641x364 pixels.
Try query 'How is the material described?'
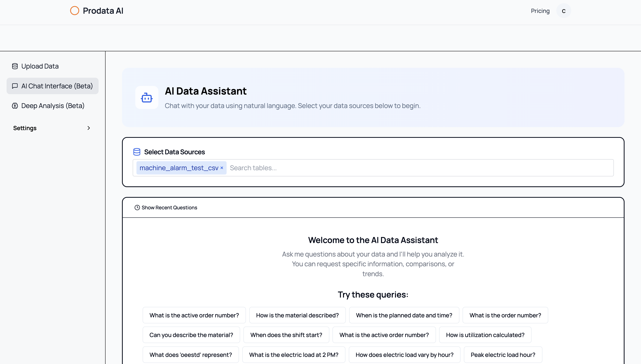297,315
